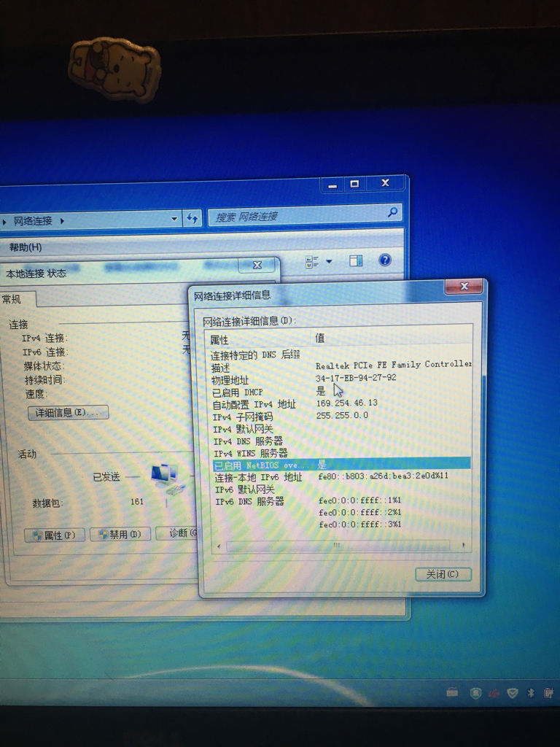The image size is (560, 747).
Task: Select the 已启用 DHCP row
Action: [341, 392]
